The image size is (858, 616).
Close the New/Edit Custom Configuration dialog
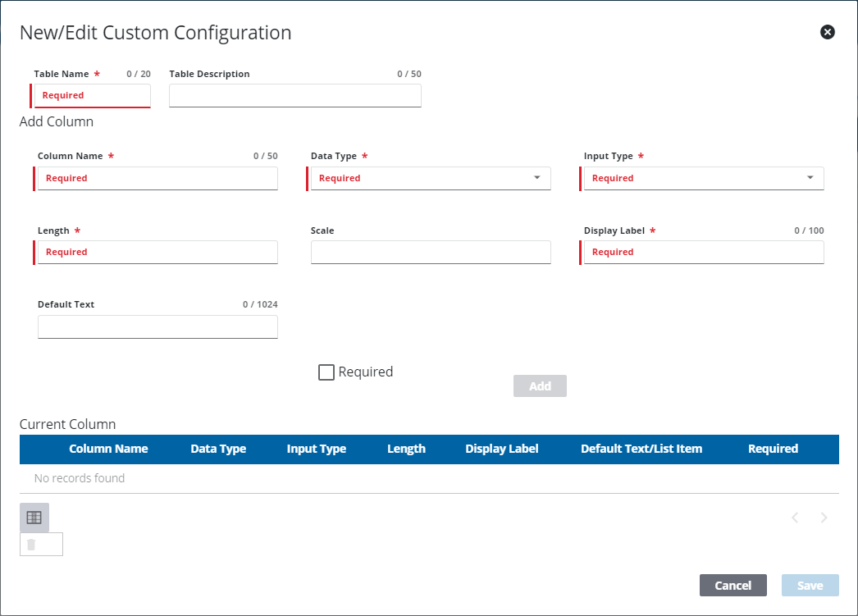pyautogui.click(x=827, y=32)
